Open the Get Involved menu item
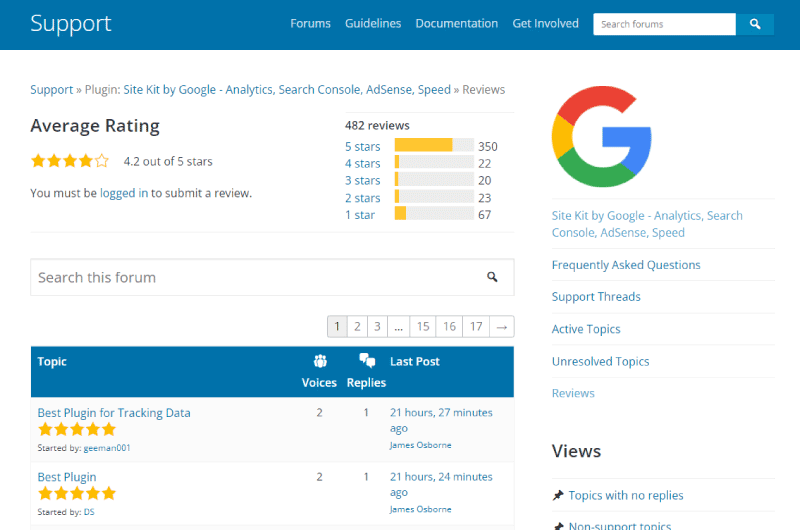Viewport: 800px width, 530px height. [x=545, y=23]
